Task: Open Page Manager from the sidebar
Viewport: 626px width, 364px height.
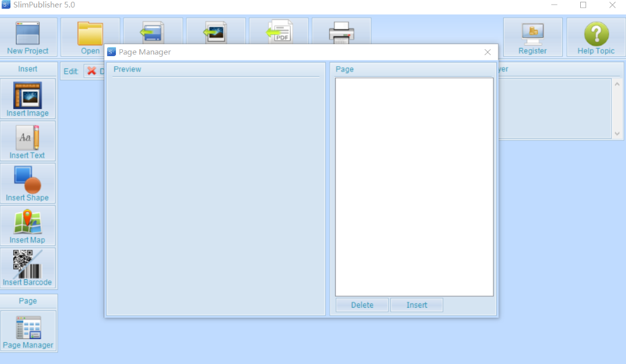Action: pyautogui.click(x=28, y=332)
